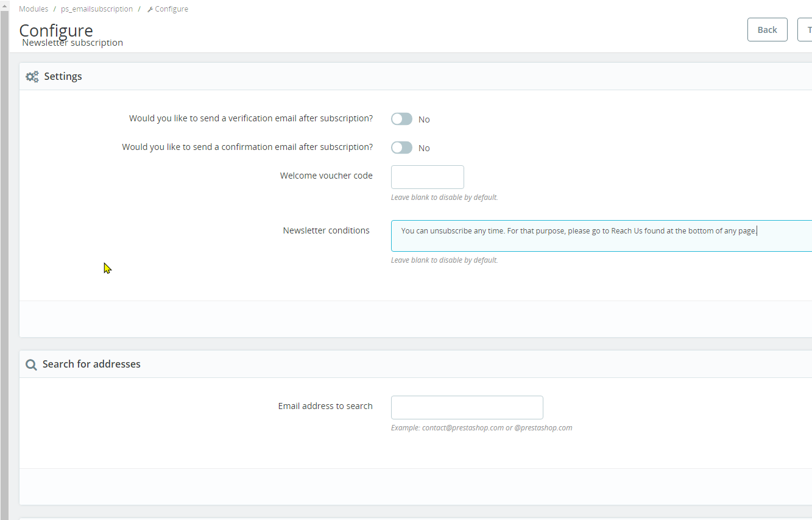812x520 pixels.
Task: Click the example contact@prestashop.com hint text
Action: pyautogui.click(x=482, y=428)
